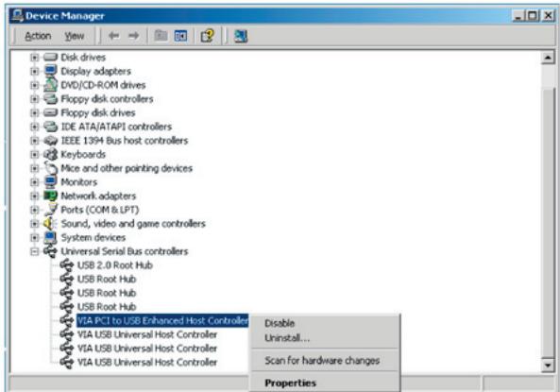The height and width of the screenshot is (392, 560).
Task: Click the forward arrow toolbar icon
Action: click(133, 36)
